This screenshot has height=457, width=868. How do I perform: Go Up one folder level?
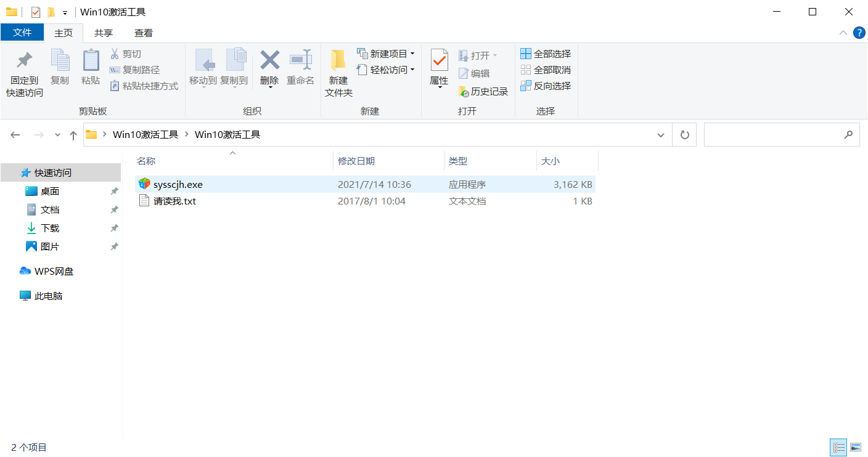pos(73,135)
